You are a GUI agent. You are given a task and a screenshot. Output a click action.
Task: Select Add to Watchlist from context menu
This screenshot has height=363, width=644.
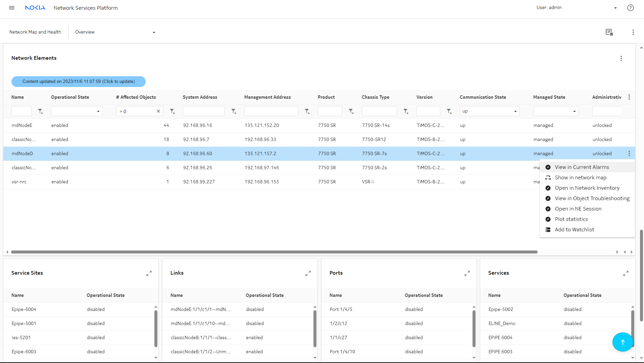574,230
